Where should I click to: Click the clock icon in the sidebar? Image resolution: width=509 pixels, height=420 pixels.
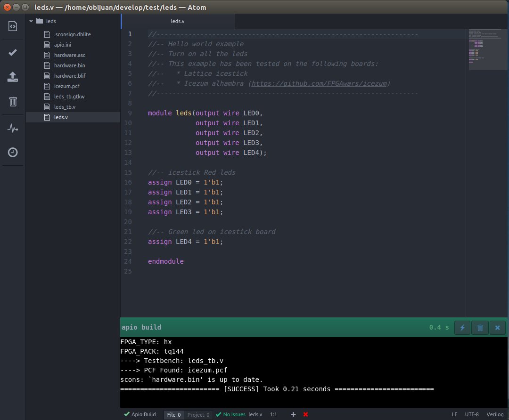(13, 152)
